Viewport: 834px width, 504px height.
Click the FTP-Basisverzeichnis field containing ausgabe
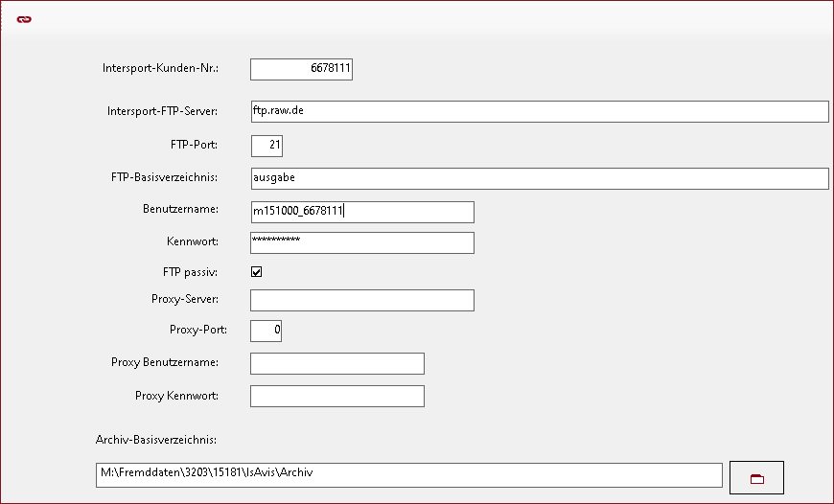[539, 178]
